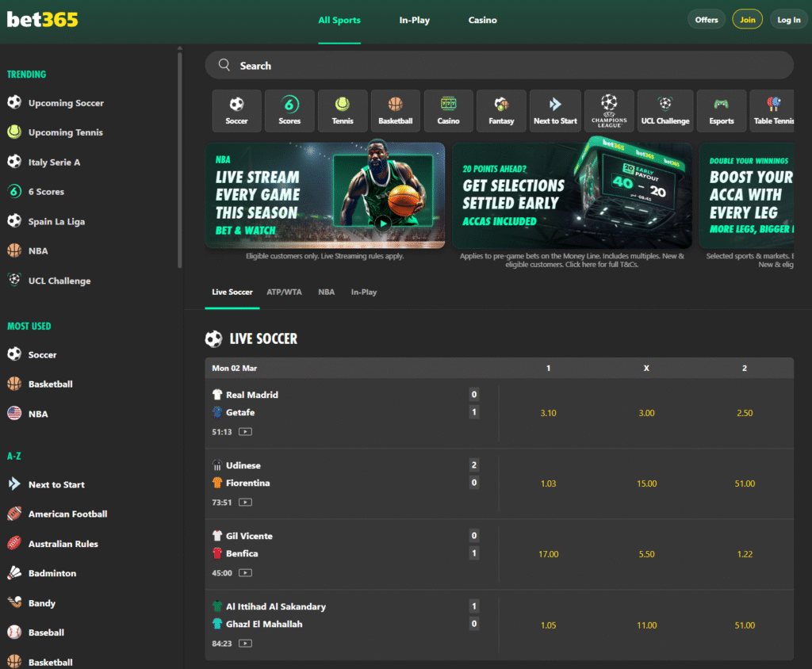Switch to the ATP/WTA tab

click(x=285, y=292)
